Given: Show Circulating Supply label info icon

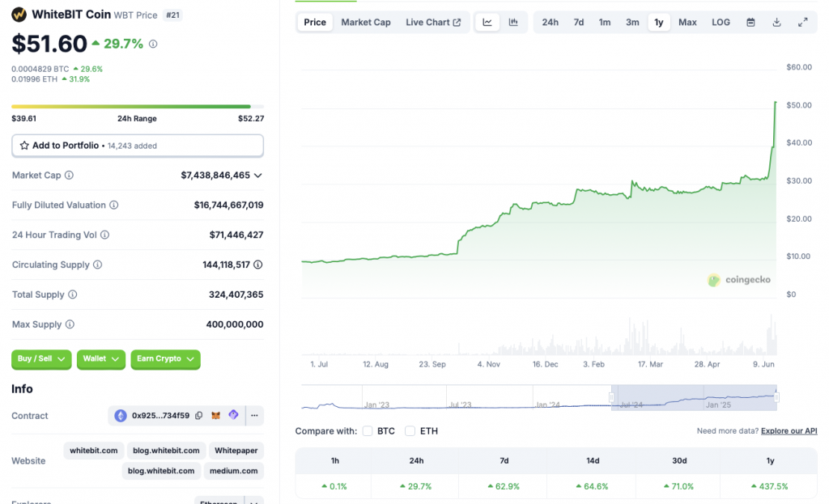Looking at the screenshot, I should tap(97, 265).
